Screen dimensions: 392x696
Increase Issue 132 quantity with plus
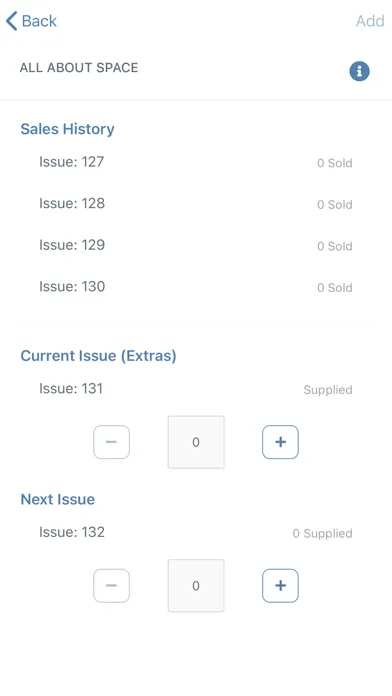280,585
